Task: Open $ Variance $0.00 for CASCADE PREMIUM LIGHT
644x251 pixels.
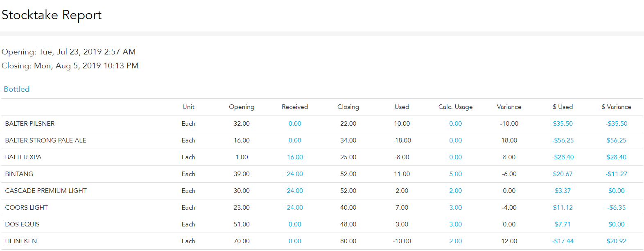Action: coord(617,191)
